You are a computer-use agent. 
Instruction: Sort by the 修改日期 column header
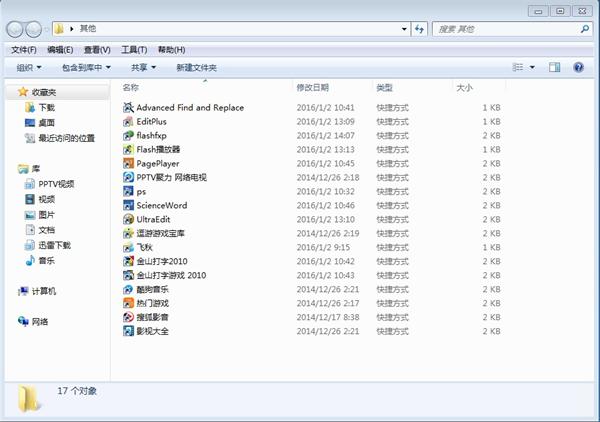[x=313, y=88]
